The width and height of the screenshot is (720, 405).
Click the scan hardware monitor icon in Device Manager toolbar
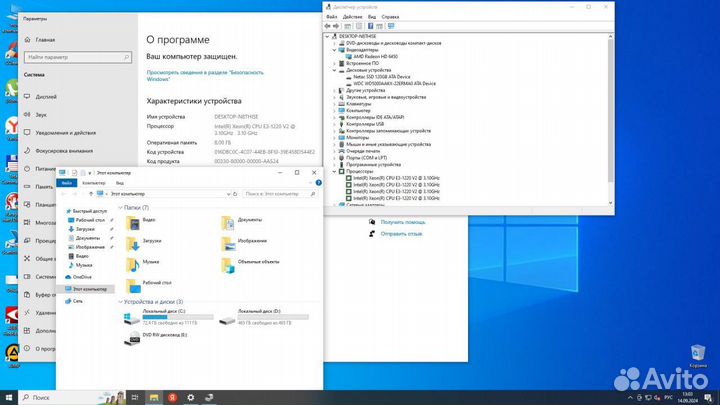pos(391,26)
